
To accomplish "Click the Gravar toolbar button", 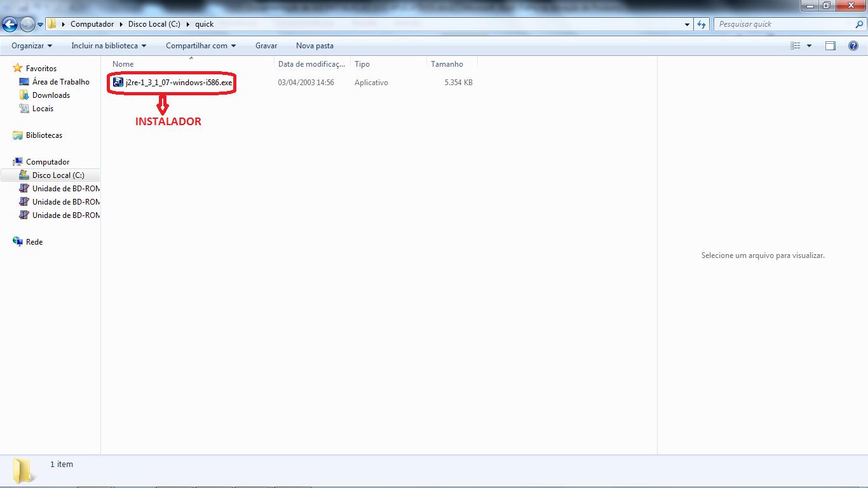I will tap(266, 46).
